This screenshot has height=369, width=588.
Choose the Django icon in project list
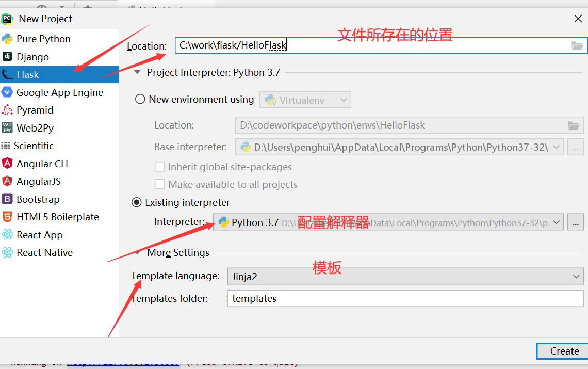click(x=7, y=56)
